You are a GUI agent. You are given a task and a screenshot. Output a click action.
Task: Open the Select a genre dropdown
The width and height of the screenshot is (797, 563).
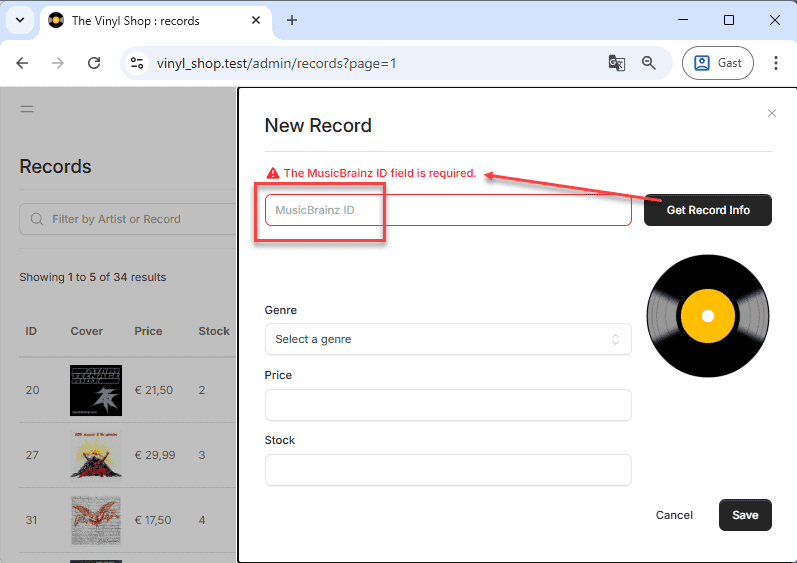[x=448, y=339]
